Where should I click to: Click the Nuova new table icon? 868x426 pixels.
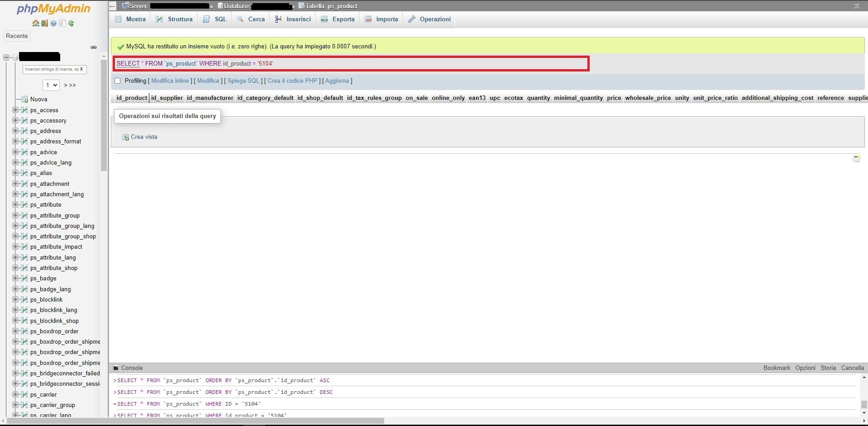point(24,99)
